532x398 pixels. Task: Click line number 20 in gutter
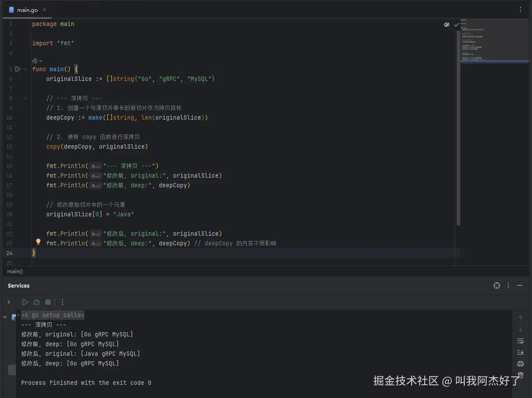click(x=9, y=214)
